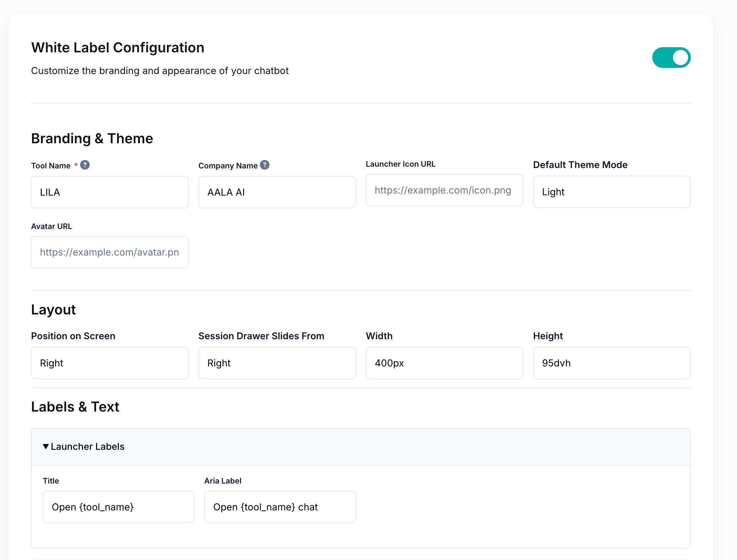This screenshot has width=737, height=560.
Task: Click the Layout section heading
Action: point(53,310)
